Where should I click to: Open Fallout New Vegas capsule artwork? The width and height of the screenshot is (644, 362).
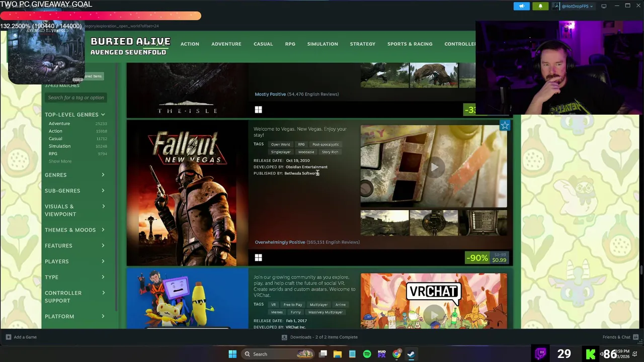187,193
